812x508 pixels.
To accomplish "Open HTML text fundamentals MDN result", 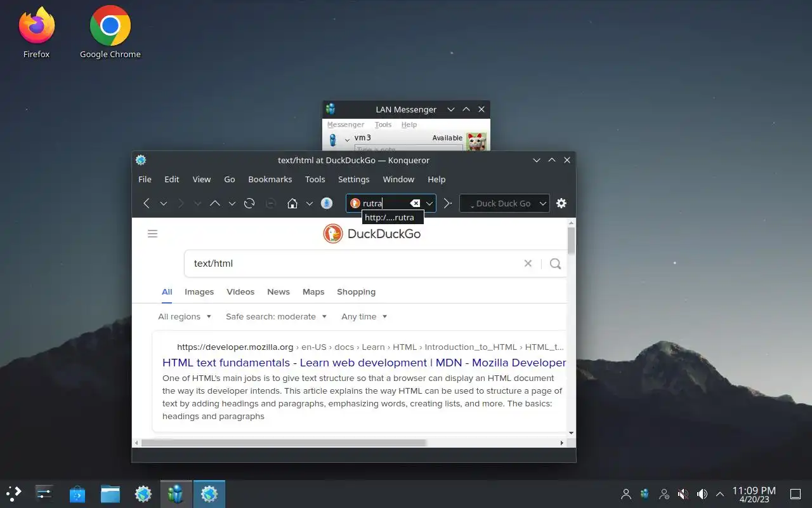I will point(364,363).
